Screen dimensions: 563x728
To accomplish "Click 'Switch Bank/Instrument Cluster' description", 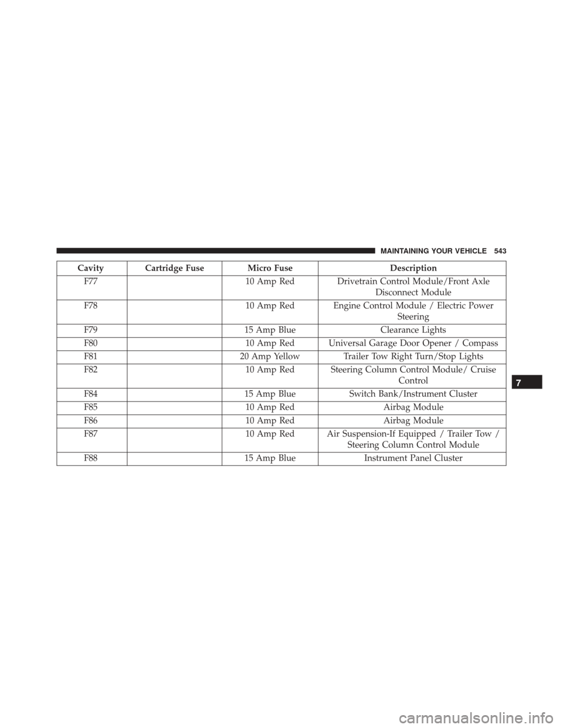I will pos(413,394).
